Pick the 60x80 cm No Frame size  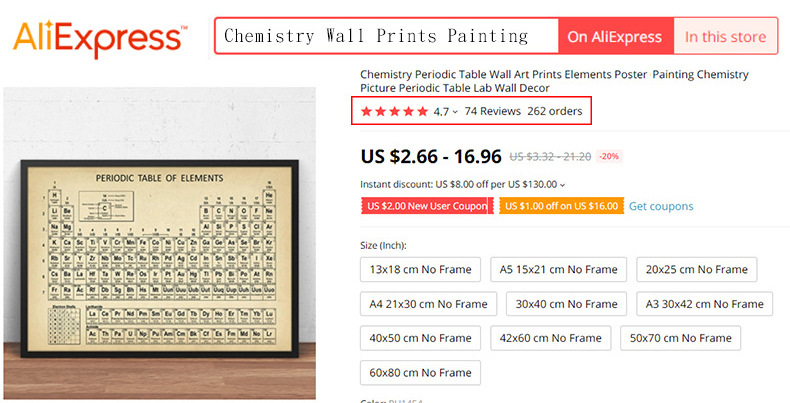coord(420,373)
